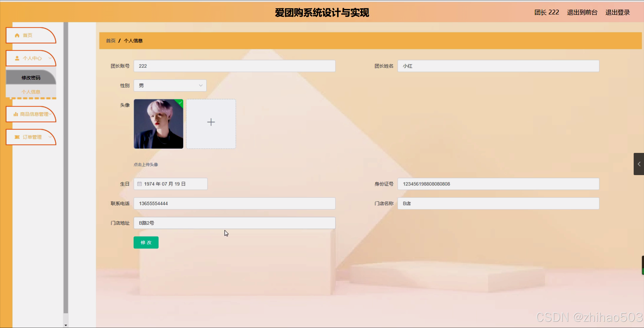644x328 pixels.
Task: Open the collapsed side panel arrow
Action: tap(639, 164)
